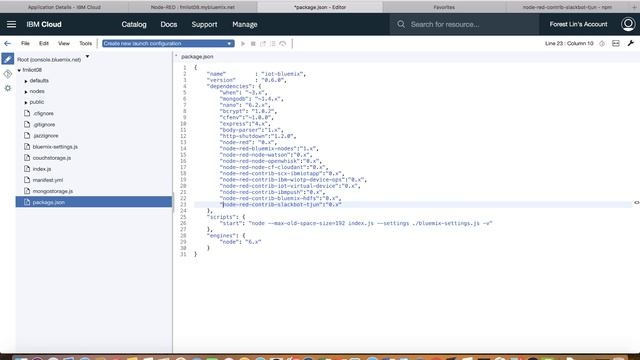Click the IBM Cloud logo
This screenshot has height=360, width=640.
pos(44,24)
